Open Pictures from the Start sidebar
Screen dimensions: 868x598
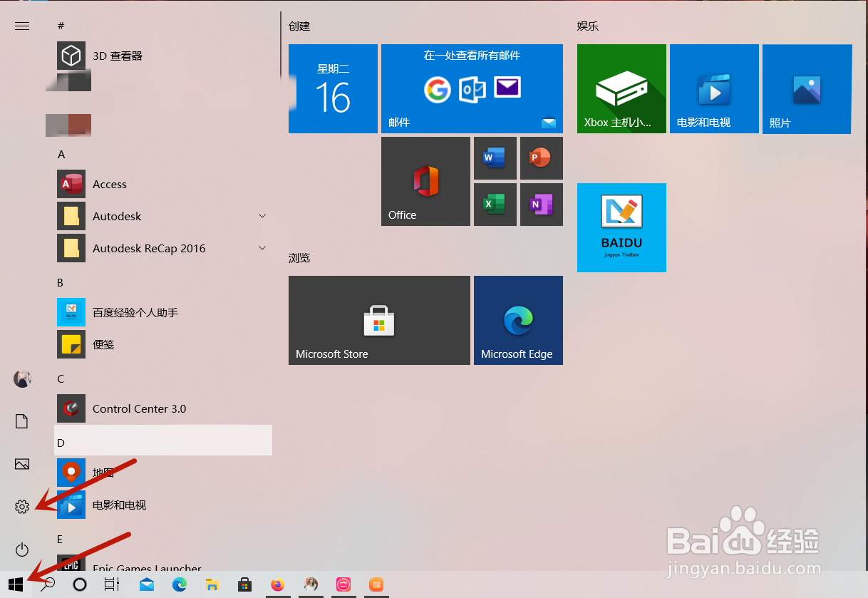(x=22, y=464)
